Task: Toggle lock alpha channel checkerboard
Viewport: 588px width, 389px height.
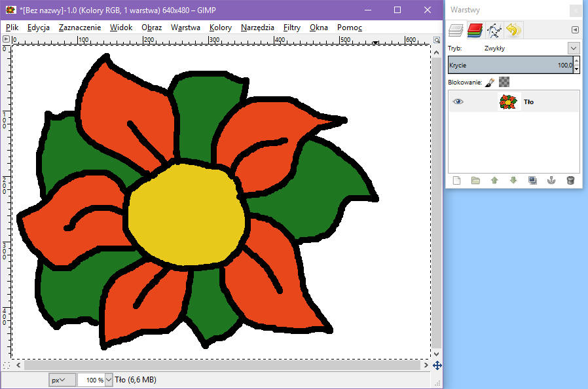Action: click(x=504, y=82)
